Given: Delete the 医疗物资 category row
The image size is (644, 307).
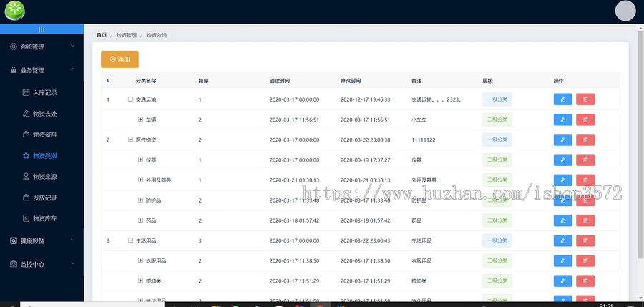Looking at the screenshot, I should click(585, 140).
